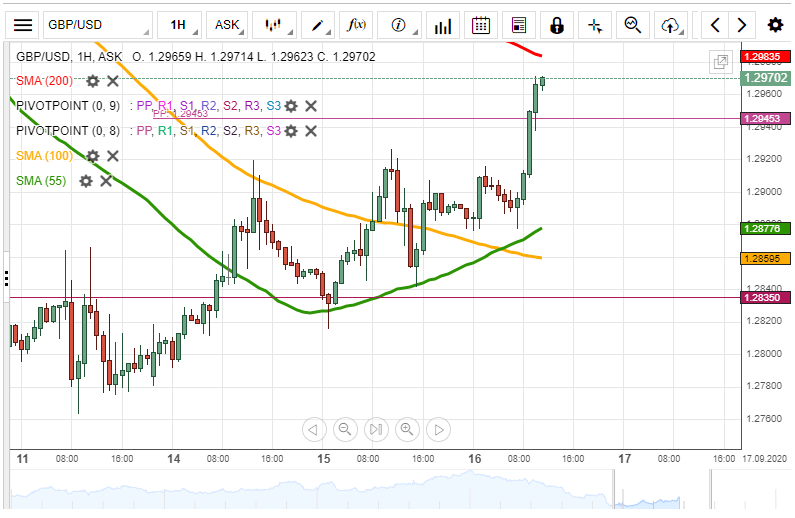Viewport: 795px width, 518px height.
Task: Open SMA (100) settings gear
Action: pos(92,156)
